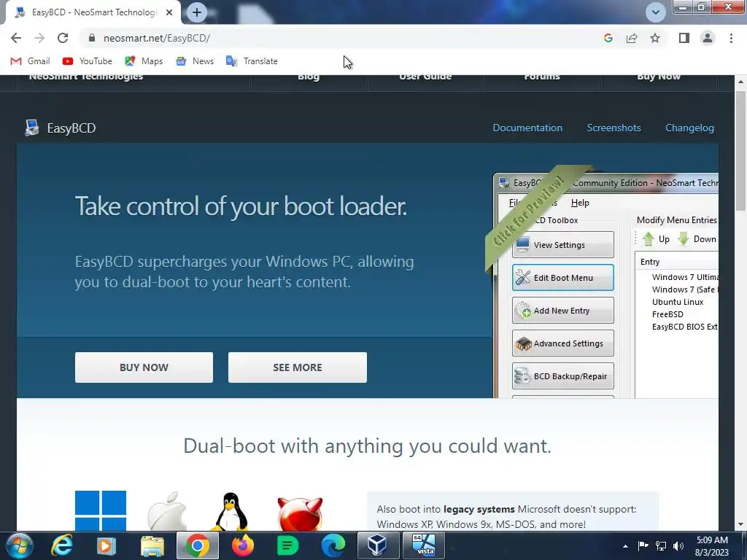Share this page using the share icon
747x560 pixels.
(x=632, y=38)
